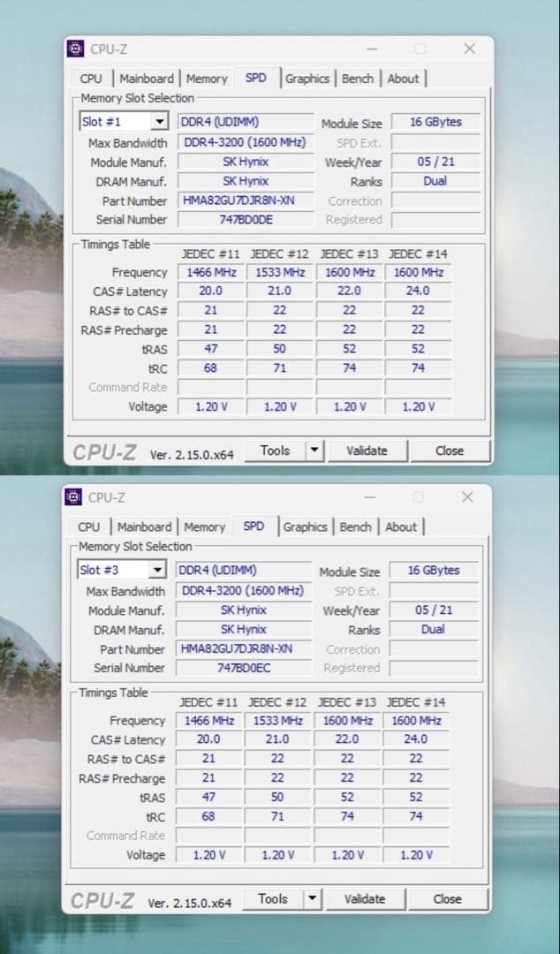The height and width of the screenshot is (954, 560).
Task: Click serial number 747BD0DE field
Action: (x=246, y=220)
